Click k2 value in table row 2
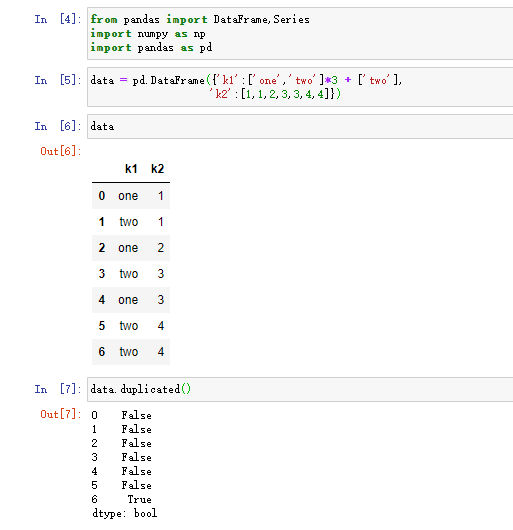This screenshot has width=513, height=530. pos(161,248)
